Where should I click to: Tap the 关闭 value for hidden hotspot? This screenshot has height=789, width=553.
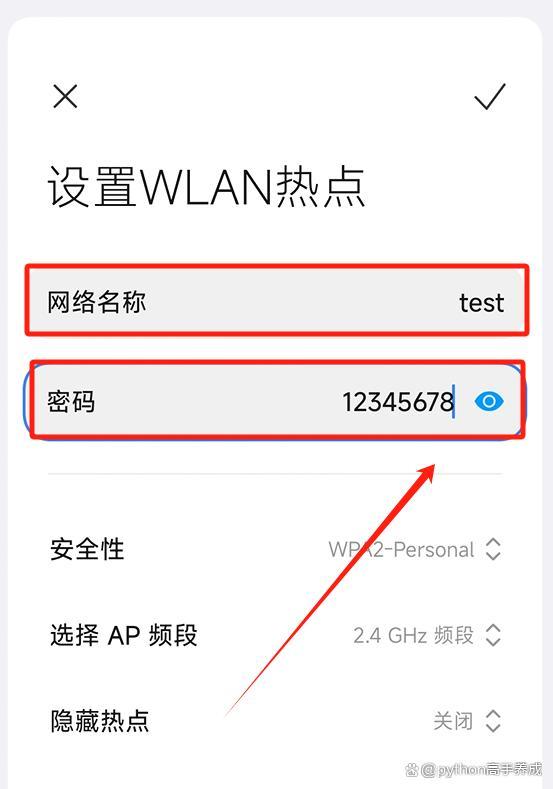point(453,721)
